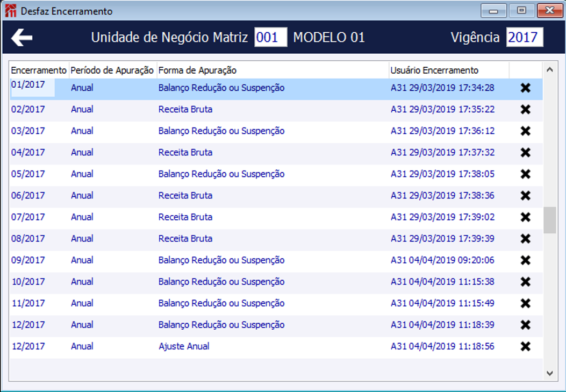Screen dimensions: 566x392
Task: Click Ajuste Anual in the table
Action: coord(184,346)
